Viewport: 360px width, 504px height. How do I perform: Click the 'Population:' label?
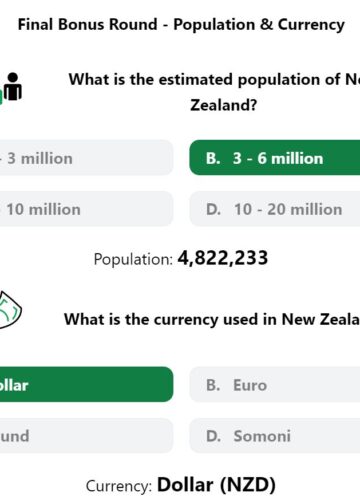coord(133,260)
